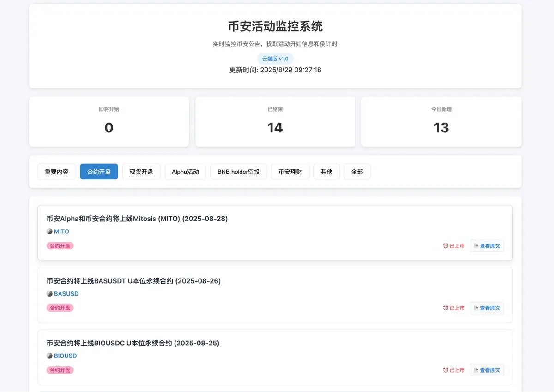Click 已上市 status in the BIOUSDC card
Viewport: 554px width, 392px height.
pos(457,370)
